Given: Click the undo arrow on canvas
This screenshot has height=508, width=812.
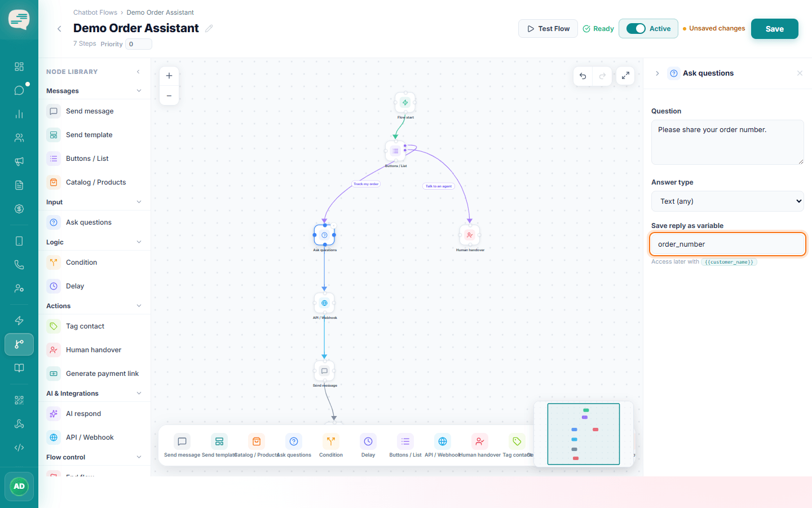Looking at the screenshot, I should pyautogui.click(x=583, y=76).
